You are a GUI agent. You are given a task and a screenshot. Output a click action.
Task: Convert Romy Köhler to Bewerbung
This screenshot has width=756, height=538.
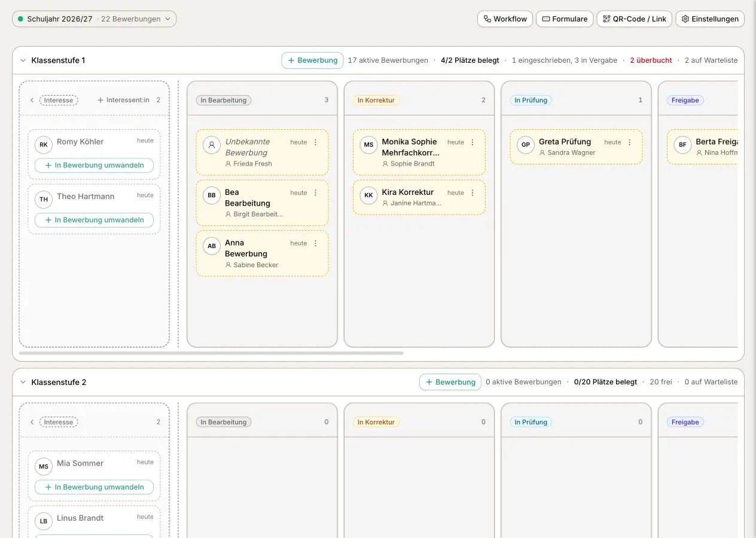[94, 165]
